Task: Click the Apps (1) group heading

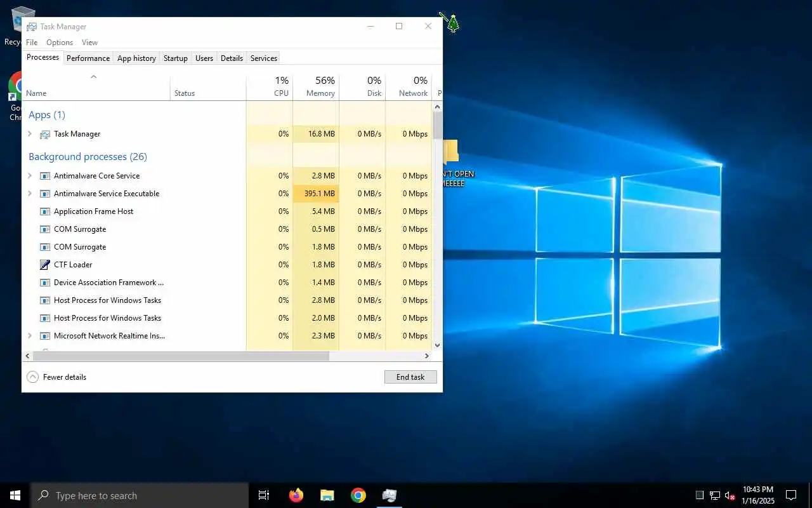Action: 47,115
